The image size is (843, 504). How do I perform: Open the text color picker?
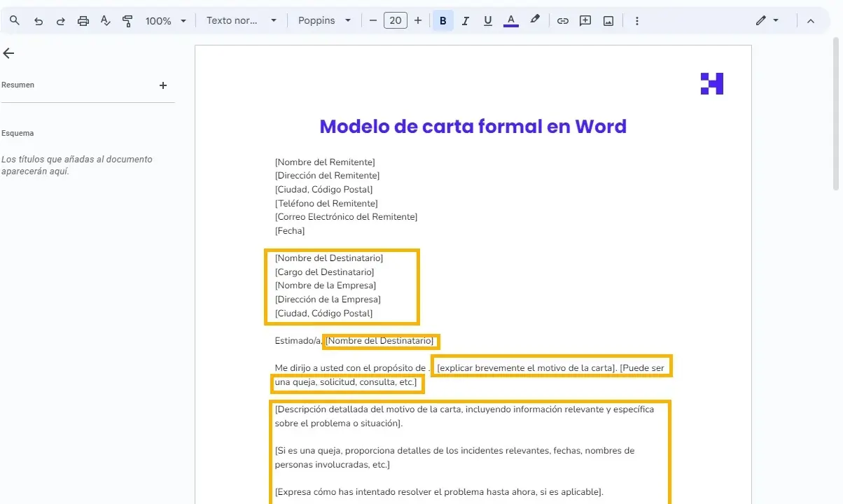[511, 21]
